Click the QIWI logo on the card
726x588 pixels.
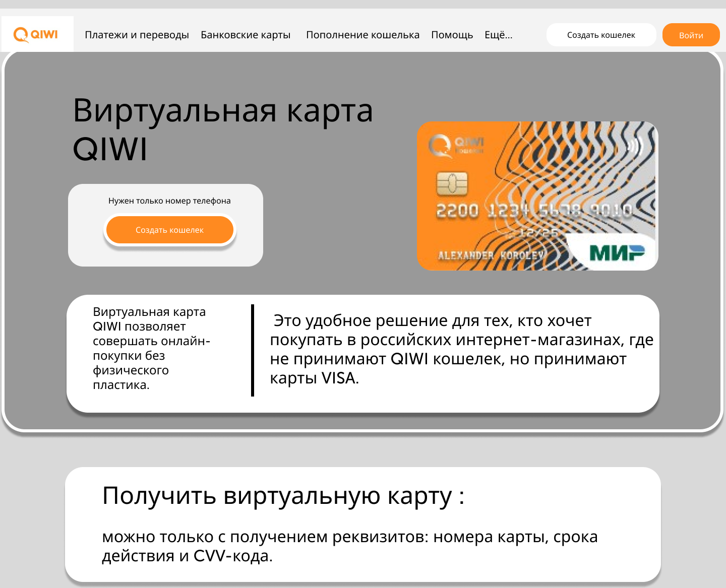click(456, 146)
